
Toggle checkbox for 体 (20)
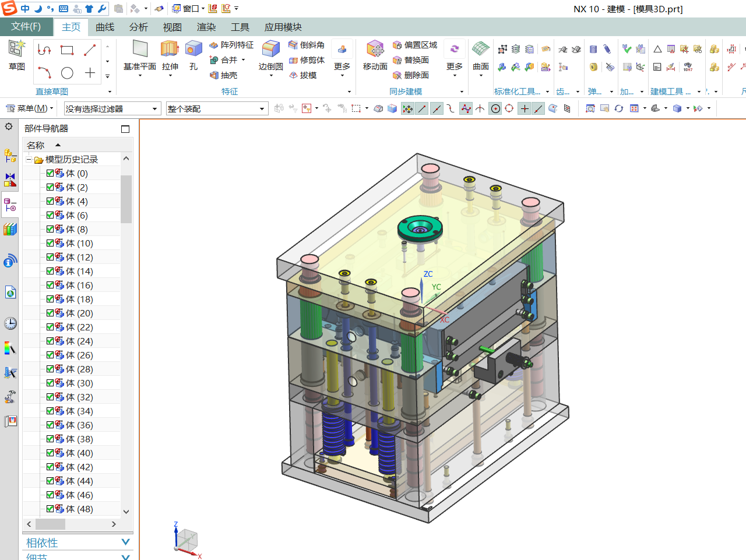[50, 313]
